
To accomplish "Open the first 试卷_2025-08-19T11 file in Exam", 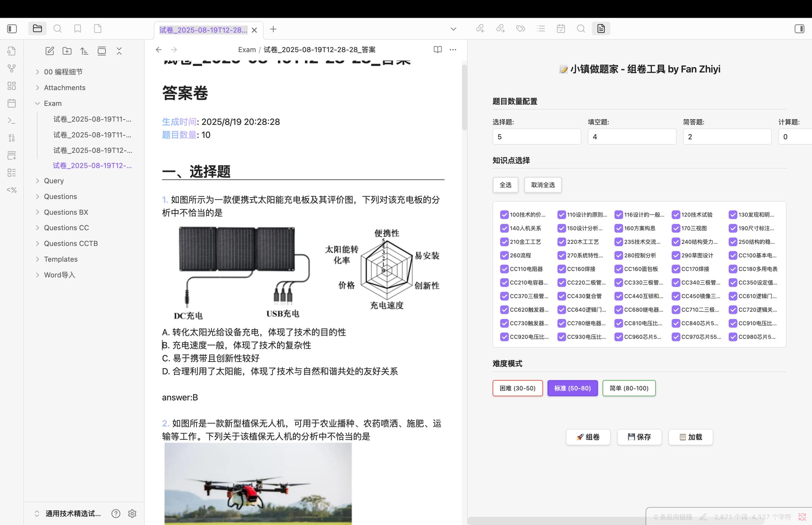I will click(x=92, y=119).
